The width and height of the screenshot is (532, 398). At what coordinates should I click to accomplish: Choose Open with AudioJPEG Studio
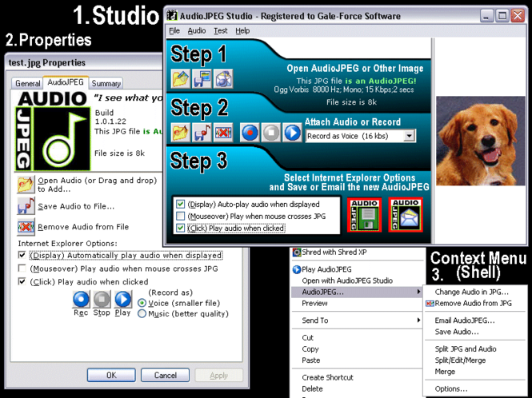pos(357,281)
